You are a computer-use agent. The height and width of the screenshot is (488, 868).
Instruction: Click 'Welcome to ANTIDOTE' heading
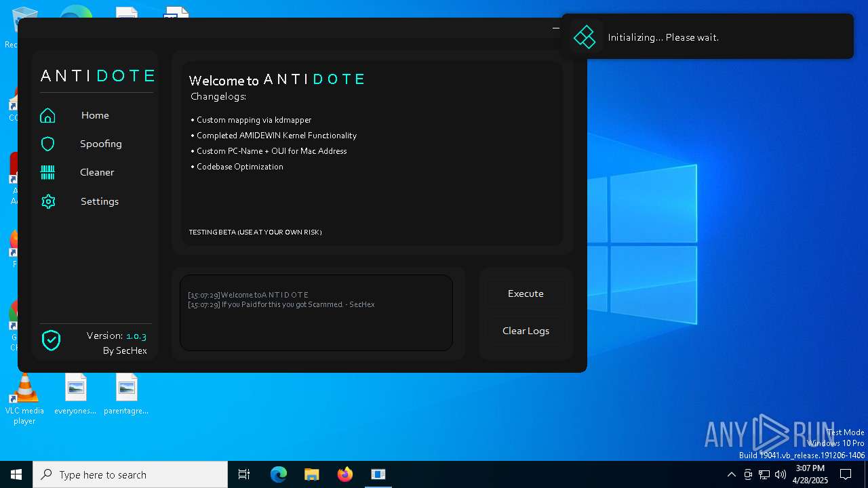click(x=277, y=80)
